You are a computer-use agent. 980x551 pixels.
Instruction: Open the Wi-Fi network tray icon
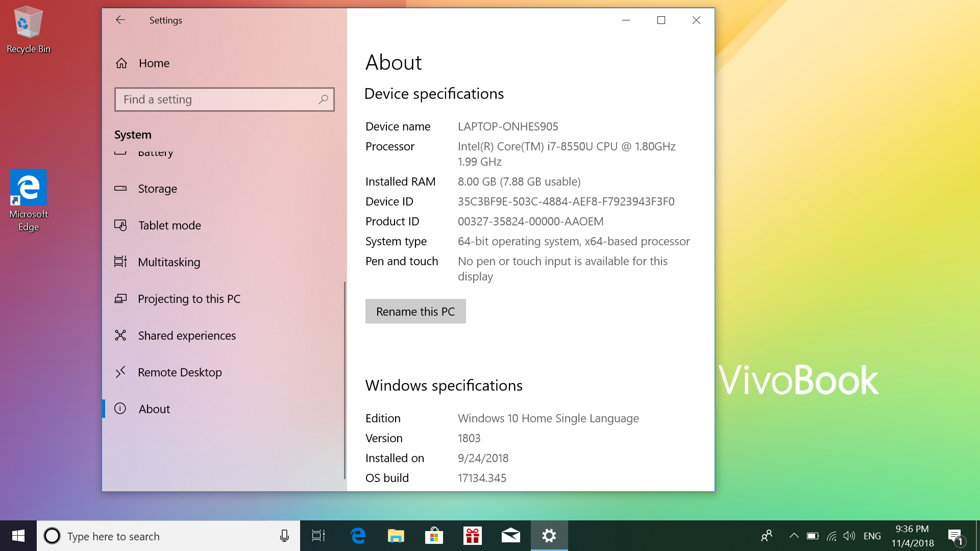[831, 536]
